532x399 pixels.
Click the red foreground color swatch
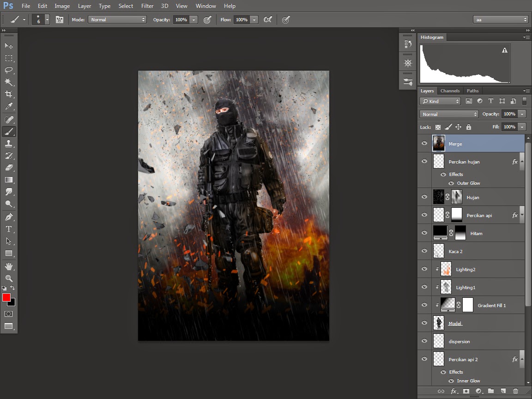[6, 297]
